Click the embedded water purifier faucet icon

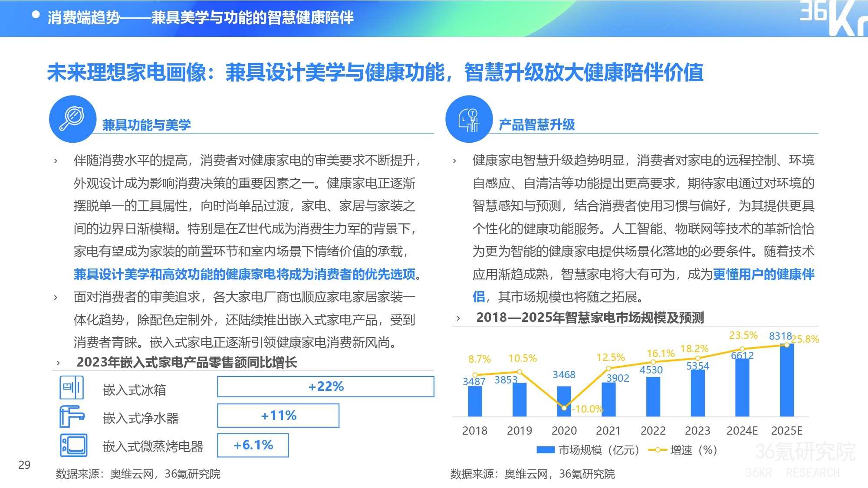[x=72, y=416]
